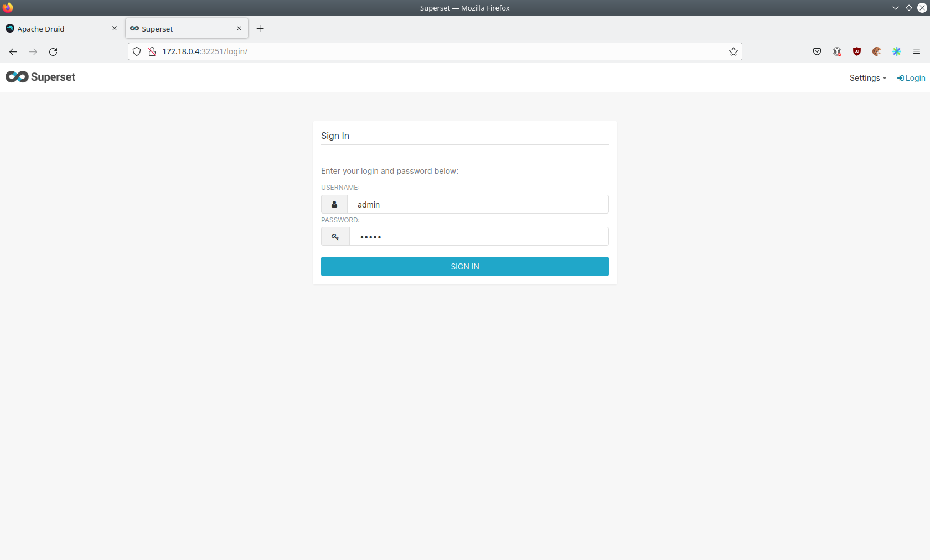The image size is (930, 560).
Task: Open the Firefox hamburger application menu
Action: point(917,51)
